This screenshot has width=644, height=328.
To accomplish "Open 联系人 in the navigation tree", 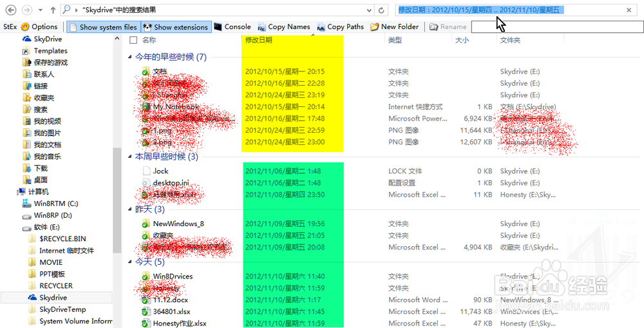I will (38, 74).
